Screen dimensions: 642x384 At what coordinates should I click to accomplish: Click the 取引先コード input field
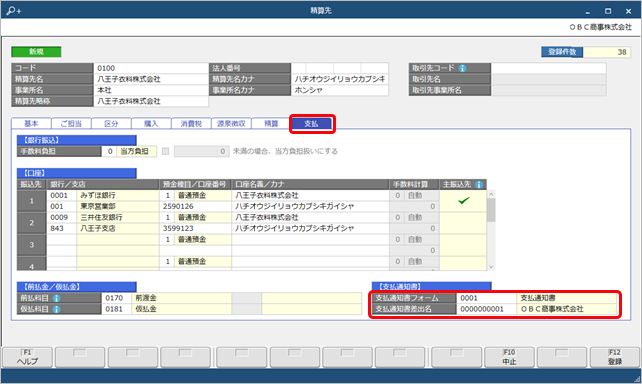click(549, 68)
